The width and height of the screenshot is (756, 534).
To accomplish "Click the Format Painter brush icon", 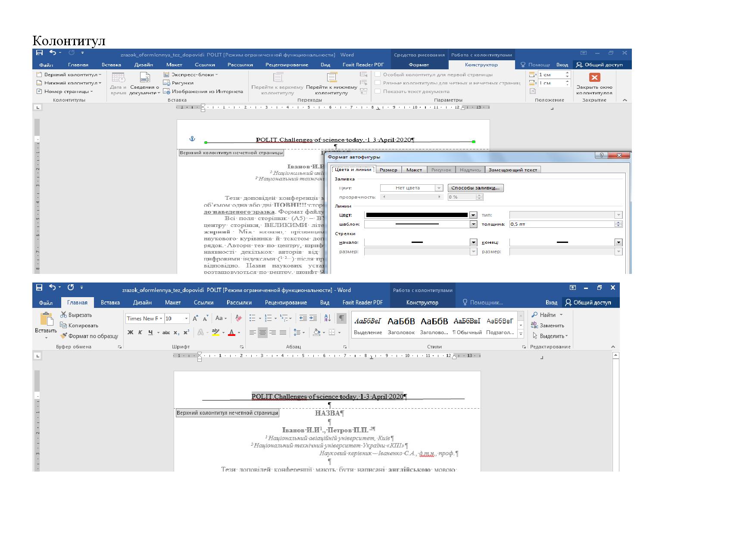I will 64,336.
